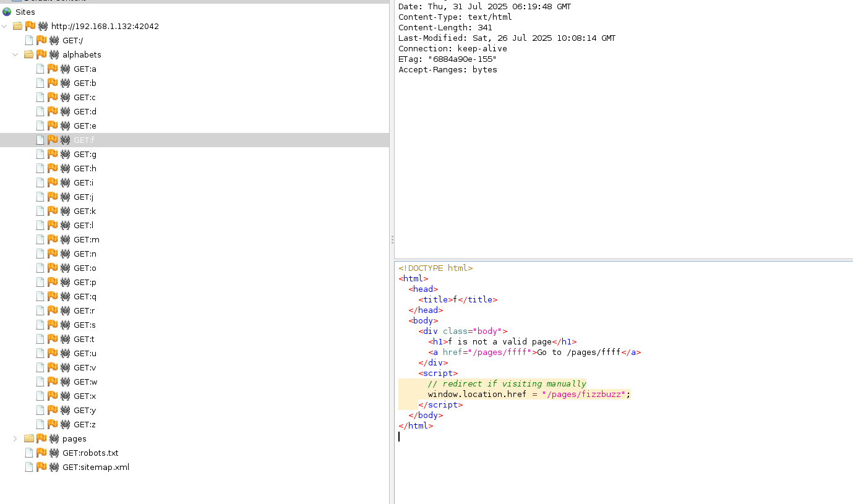The width and height of the screenshot is (853, 504).
Task: Open the GET:robots.txt request
Action: tap(90, 453)
